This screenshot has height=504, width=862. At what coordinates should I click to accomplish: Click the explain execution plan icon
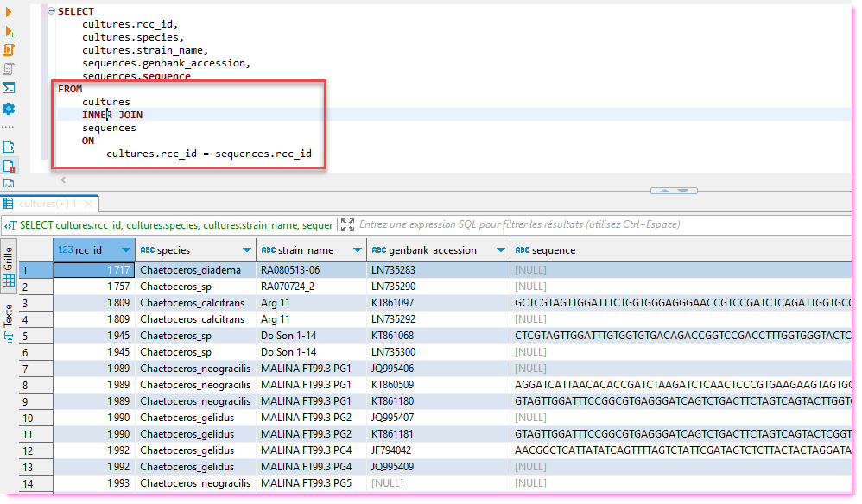(x=10, y=69)
